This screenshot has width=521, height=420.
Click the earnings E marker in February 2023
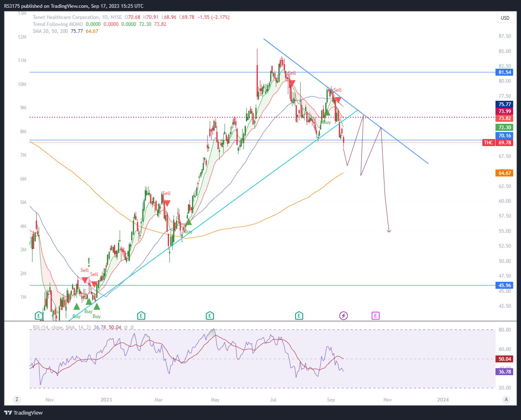[141, 316]
